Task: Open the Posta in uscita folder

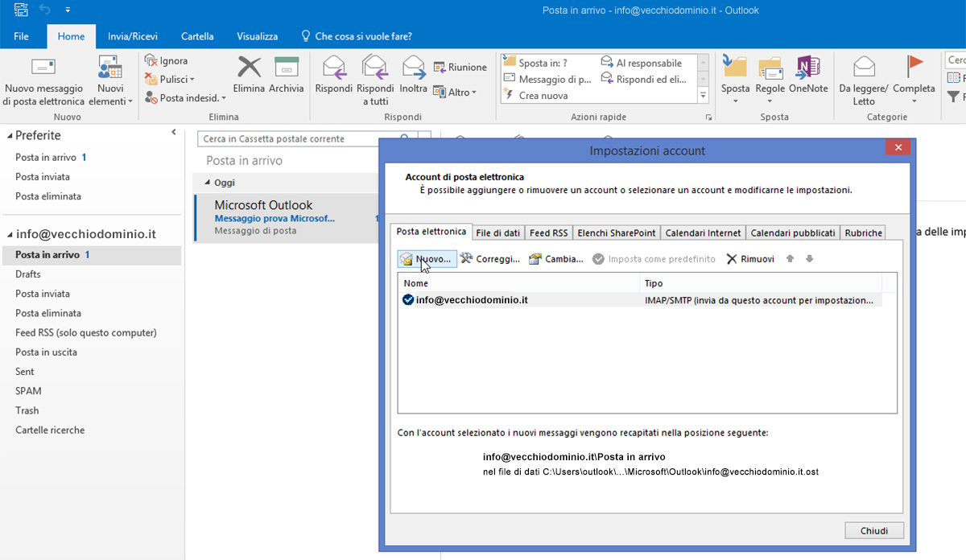Action: (x=47, y=352)
